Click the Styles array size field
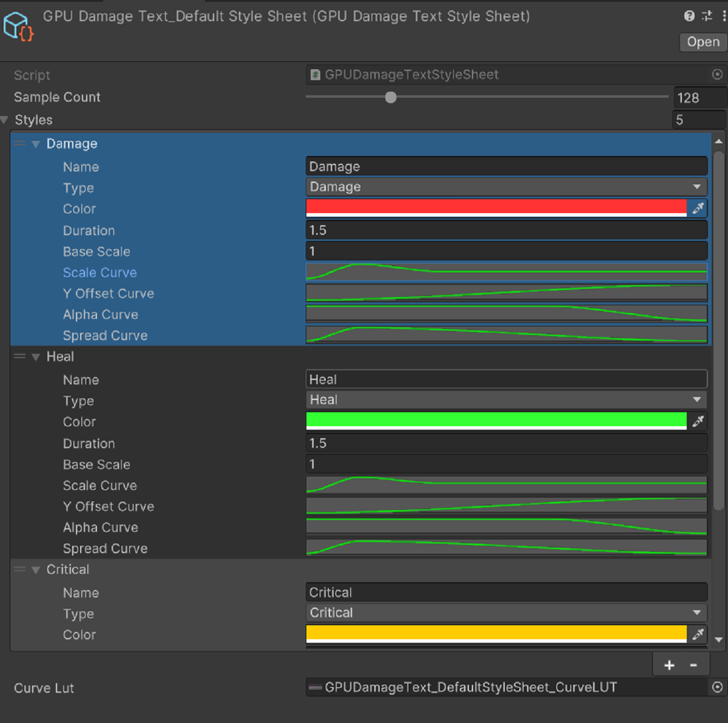 (x=699, y=120)
